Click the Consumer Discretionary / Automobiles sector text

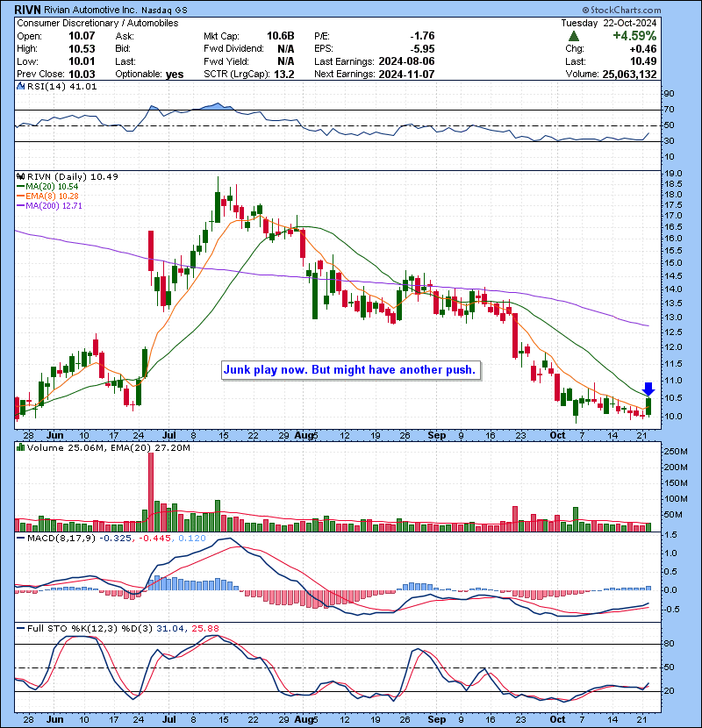[97, 23]
